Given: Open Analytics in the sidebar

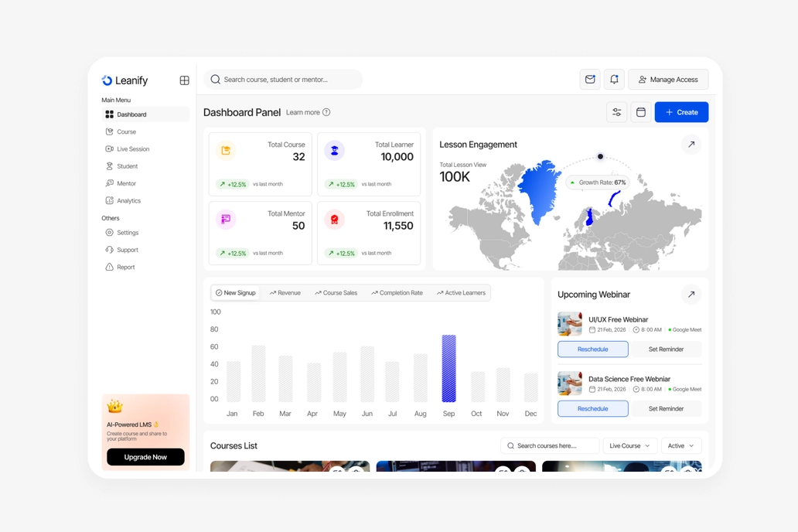Looking at the screenshot, I should pos(145,200).
